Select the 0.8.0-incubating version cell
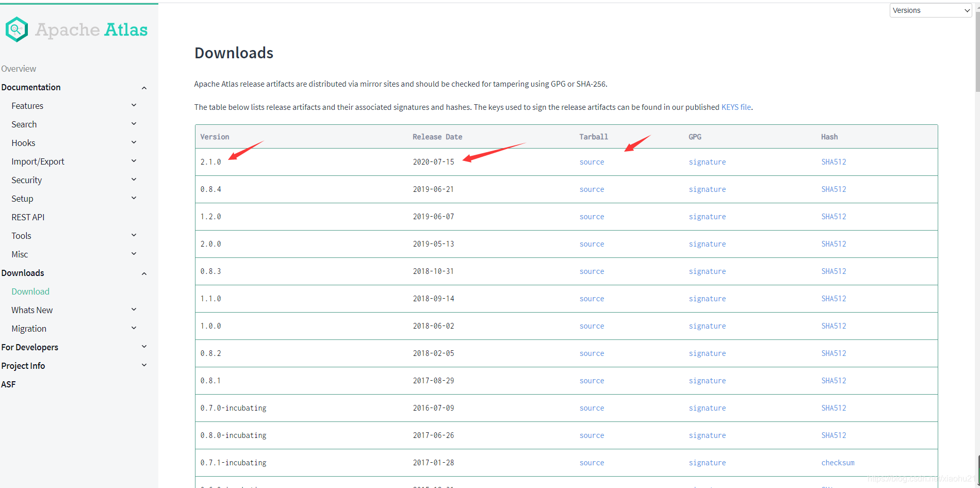This screenshot has width=980, height=488. coord(233,435)
